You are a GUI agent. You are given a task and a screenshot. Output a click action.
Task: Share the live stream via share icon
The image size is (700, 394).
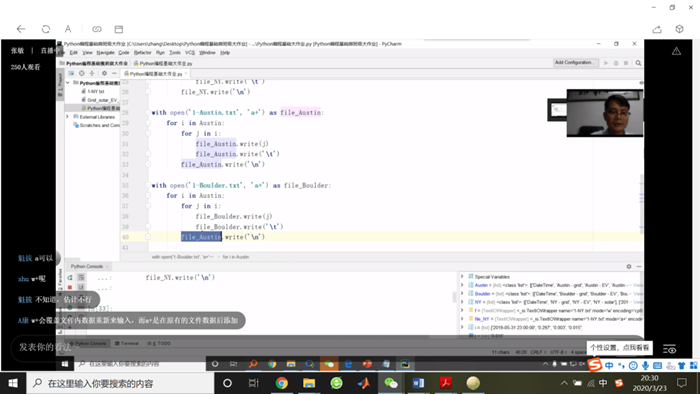click(x=657, y=29)
